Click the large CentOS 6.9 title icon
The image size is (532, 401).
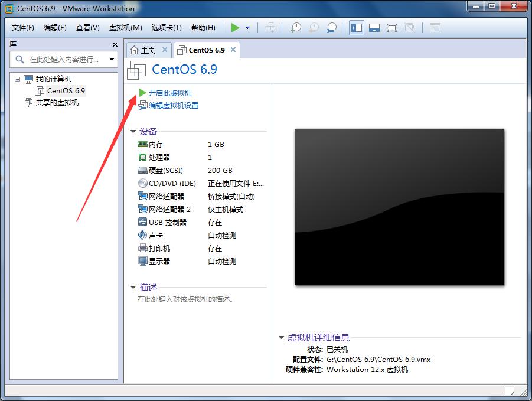(136, 70)
